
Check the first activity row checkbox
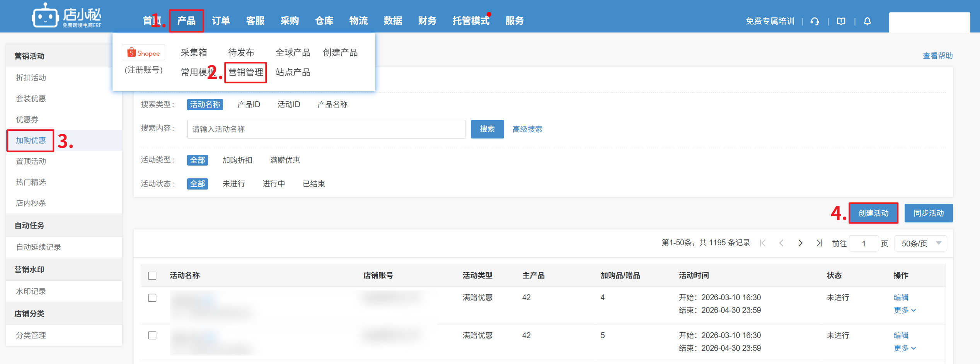(x=152, y=297)
